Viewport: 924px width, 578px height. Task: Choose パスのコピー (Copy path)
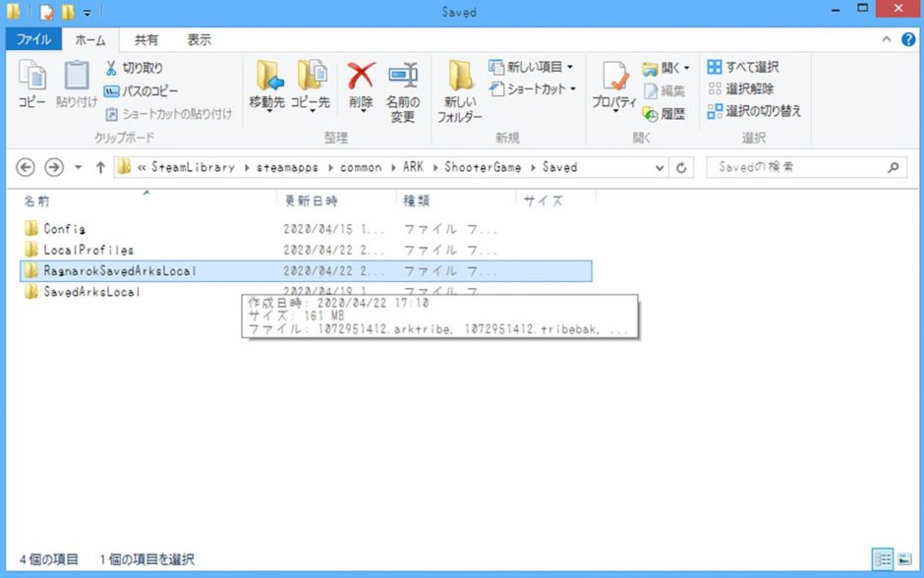[x=141, y=90]
